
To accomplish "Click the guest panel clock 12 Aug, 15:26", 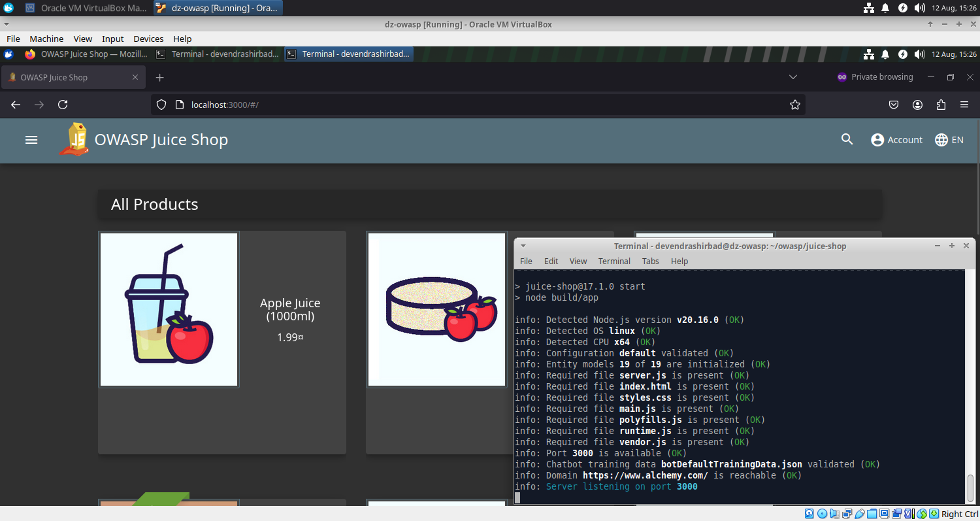I will click(954, 54).
